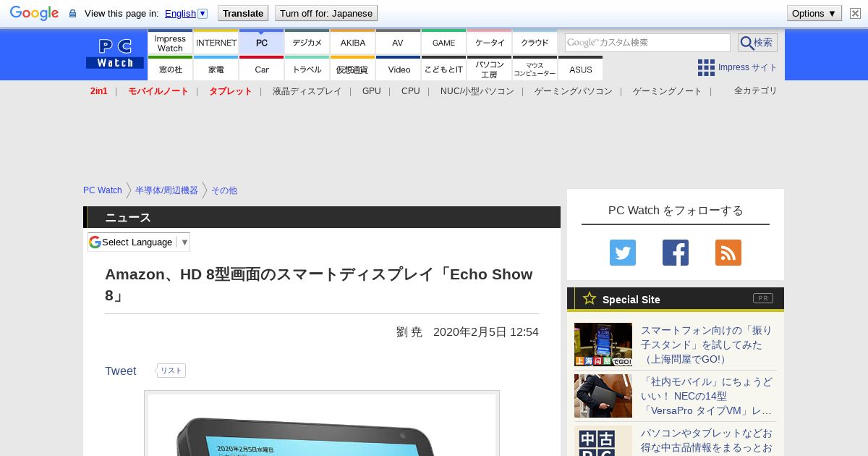Image resolution: width=868 pixels, height=456 pixels.
Task: Open the ケータイ tab
Action: (490, 43)
